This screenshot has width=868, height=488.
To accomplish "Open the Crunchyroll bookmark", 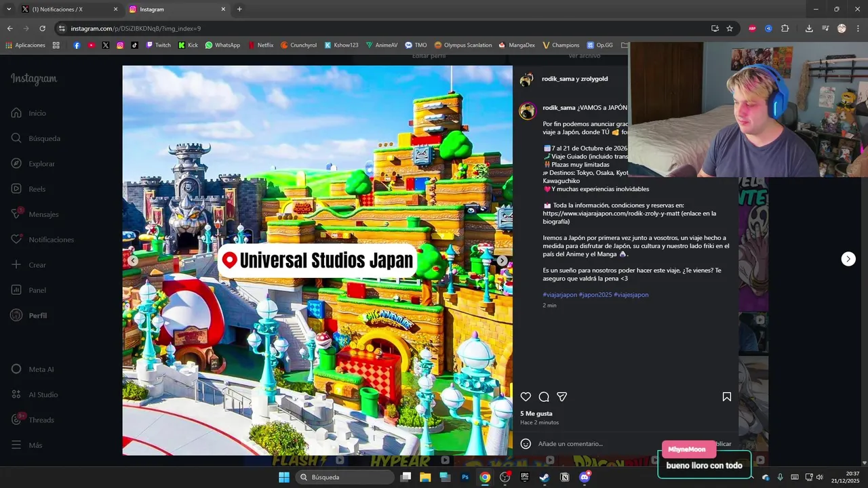I will pyautogui.click(x=298, y=45).
